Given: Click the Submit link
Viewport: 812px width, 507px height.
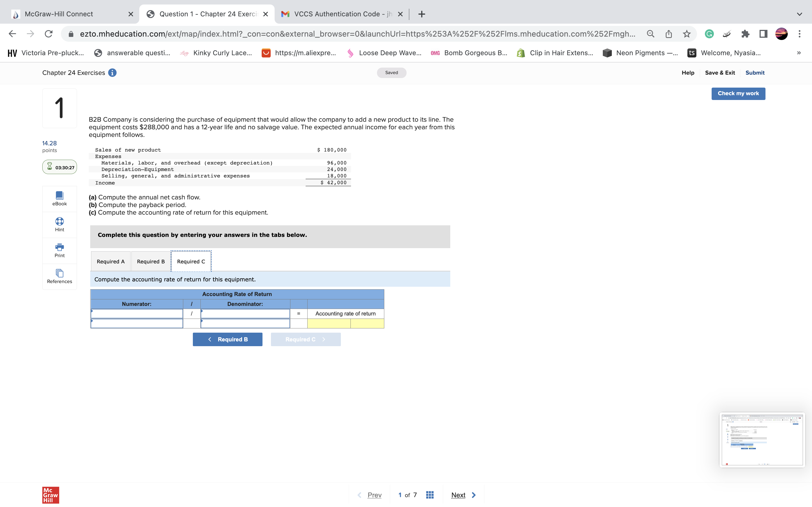Looking at the screenshot, I should [x=754, y=73].
